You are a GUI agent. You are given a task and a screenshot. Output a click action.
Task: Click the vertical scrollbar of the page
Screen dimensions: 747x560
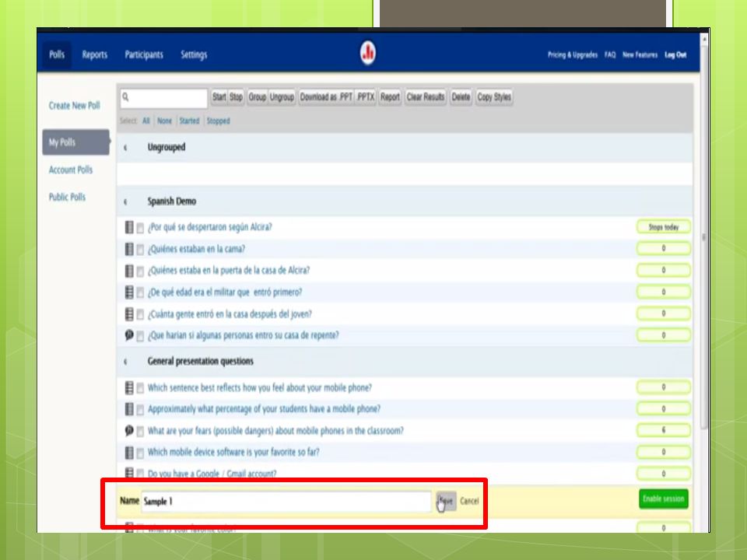704,238
